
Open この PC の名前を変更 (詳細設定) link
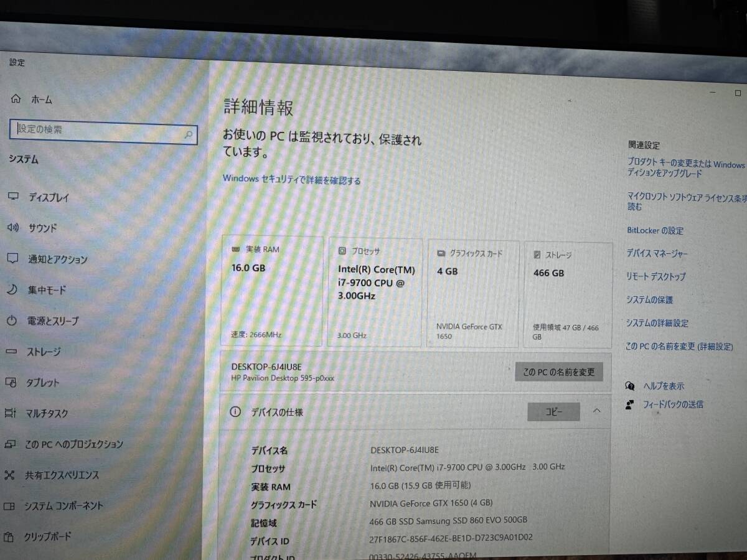(x=679, y=347)
